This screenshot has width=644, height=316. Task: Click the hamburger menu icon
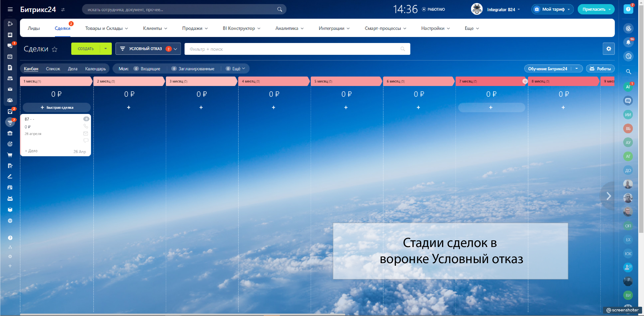click(10, 9)
